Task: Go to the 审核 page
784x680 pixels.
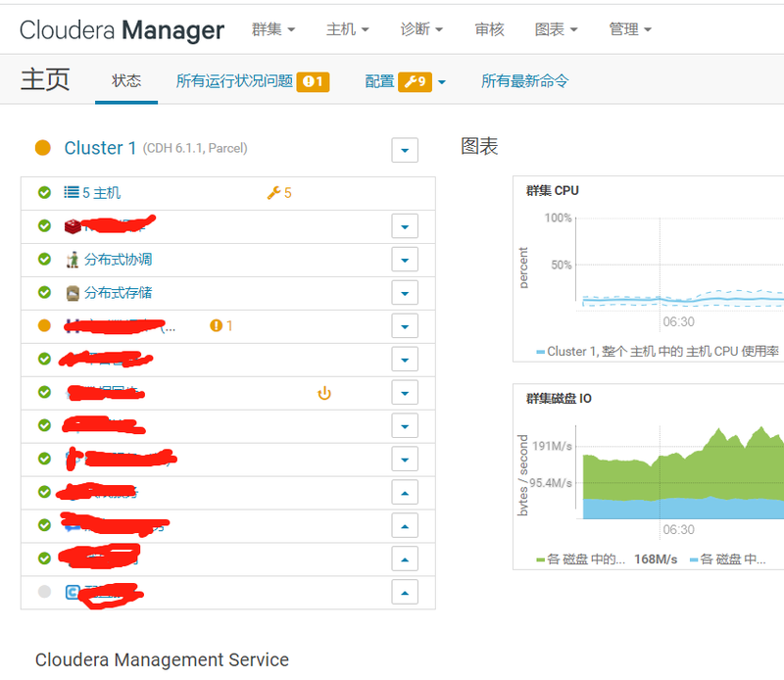Action: [x=489, y=29]
